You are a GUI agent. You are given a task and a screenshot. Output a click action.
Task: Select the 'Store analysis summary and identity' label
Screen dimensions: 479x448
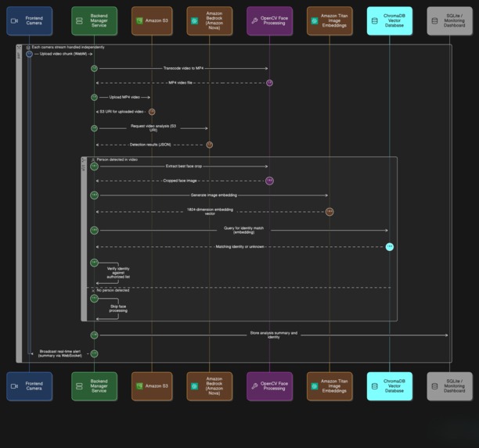pos(274,335)
